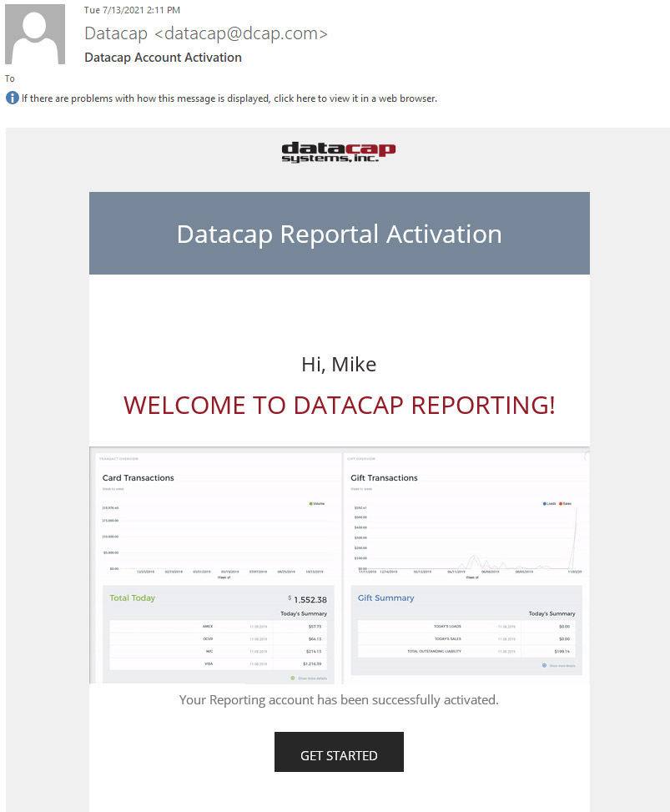Click 'Your Reporting account has been successfully activated.'

pos(339,700)
